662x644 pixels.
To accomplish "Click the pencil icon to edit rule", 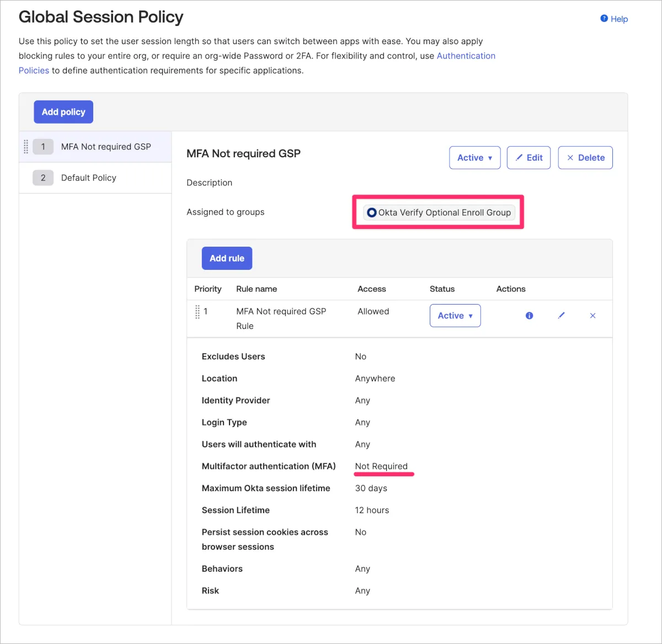I will pyautogui.click(x=561, y=316).
